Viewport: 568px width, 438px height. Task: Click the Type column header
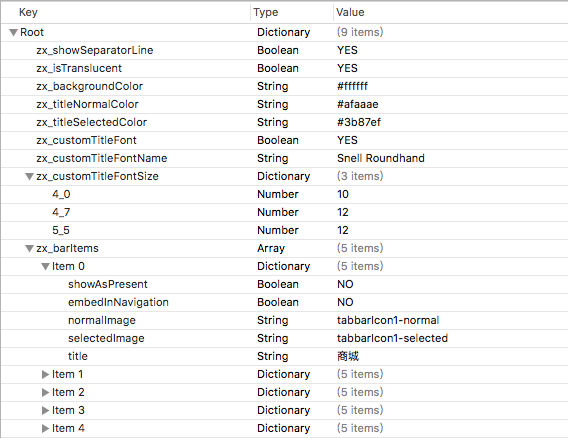(x=266, y=12)
